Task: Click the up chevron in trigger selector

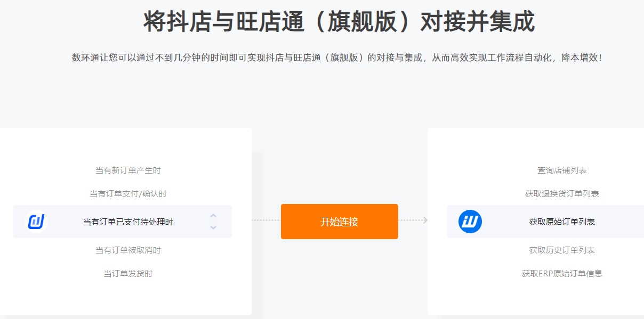Action: 213,216
